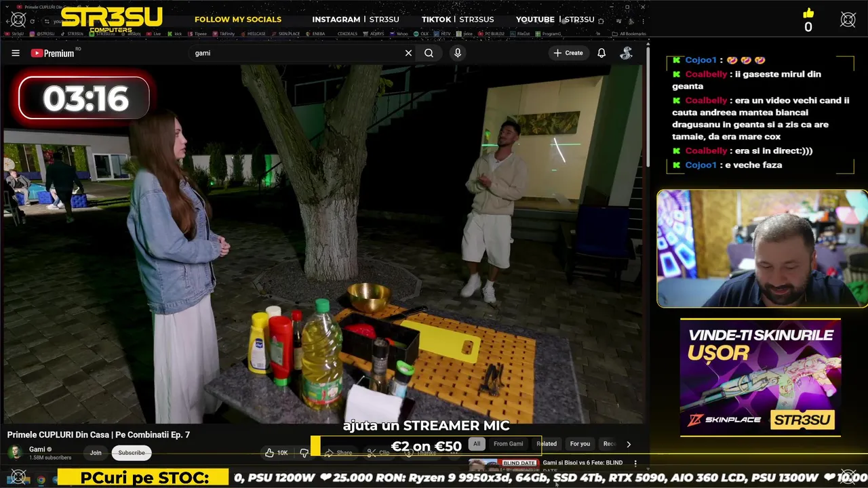Click 'YOUTUBE | STR3SU' social label
868x488 pixels.
tap(555, 19)
